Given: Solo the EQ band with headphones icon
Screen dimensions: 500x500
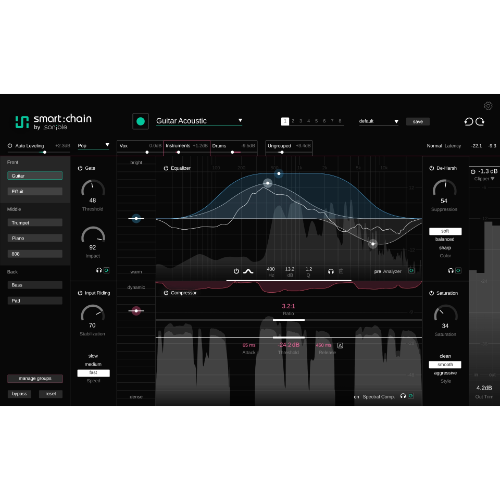Looking at the screenshot, I should pos(331,272).
